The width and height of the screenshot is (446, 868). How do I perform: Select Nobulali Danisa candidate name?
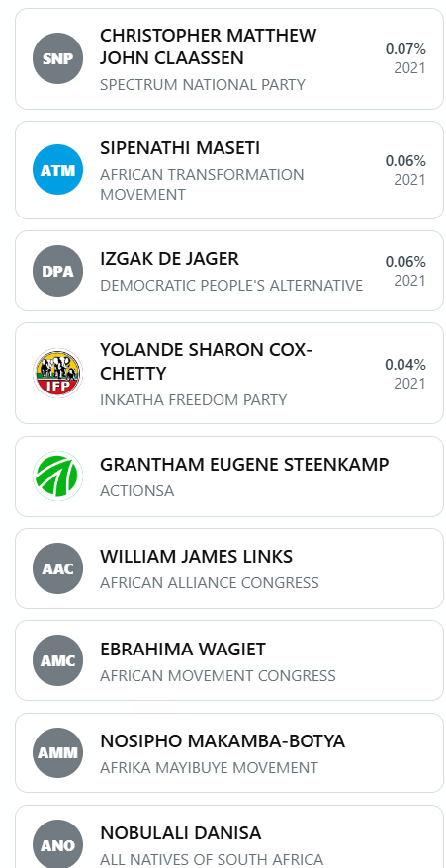click(180, 833)
